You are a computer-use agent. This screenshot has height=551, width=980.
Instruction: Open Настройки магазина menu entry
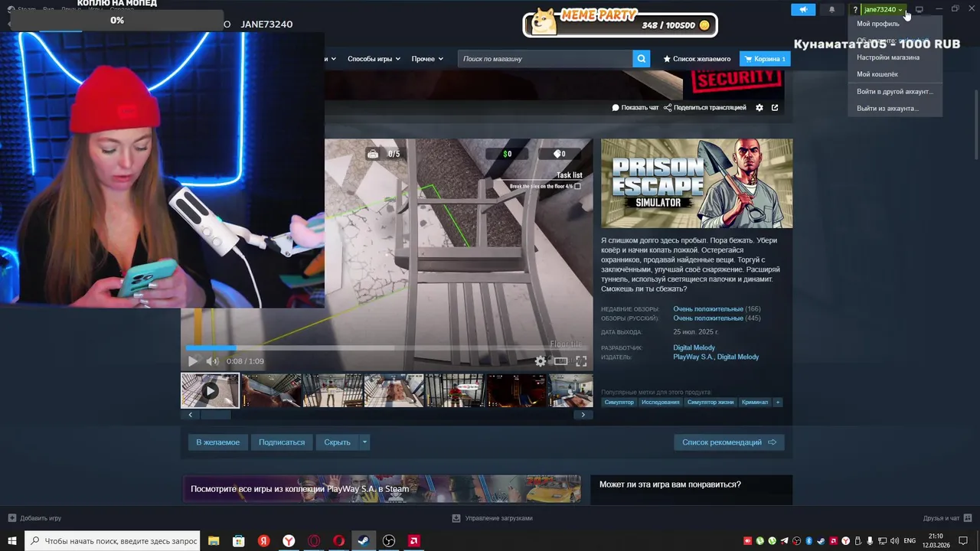click(888, 57)
